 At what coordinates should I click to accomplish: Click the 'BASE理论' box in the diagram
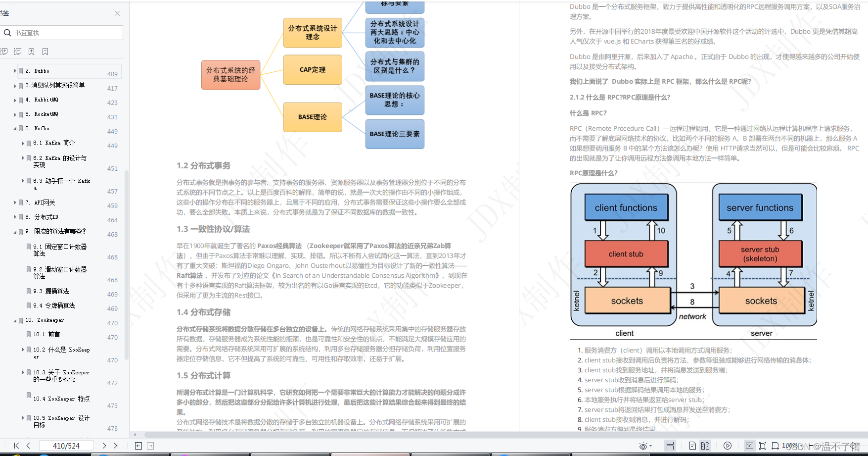tap(313, 117)
